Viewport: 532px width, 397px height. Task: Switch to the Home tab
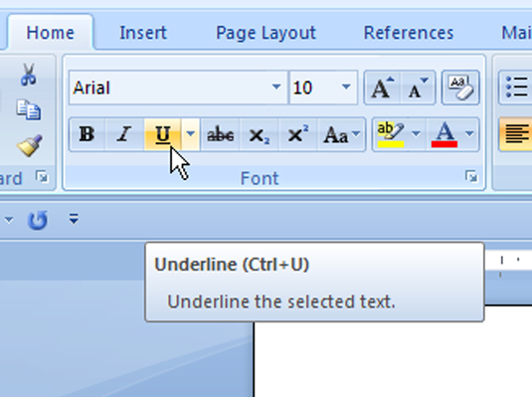[x=50, y=33]
